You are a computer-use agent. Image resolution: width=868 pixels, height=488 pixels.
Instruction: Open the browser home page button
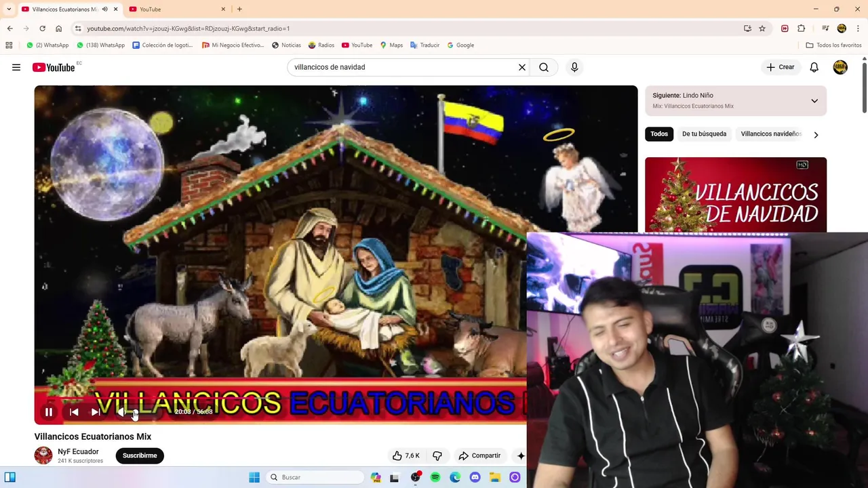pyautogui.click(x=58, y=28)
